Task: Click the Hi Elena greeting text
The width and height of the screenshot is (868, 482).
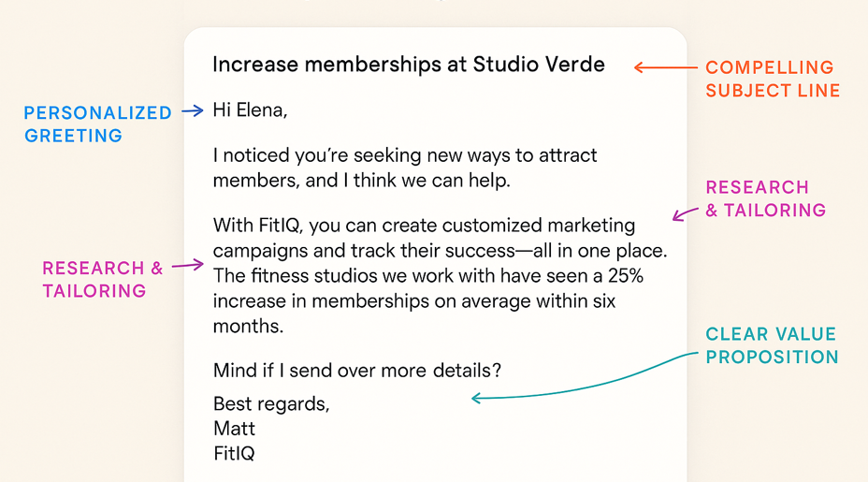Action: 251,110
